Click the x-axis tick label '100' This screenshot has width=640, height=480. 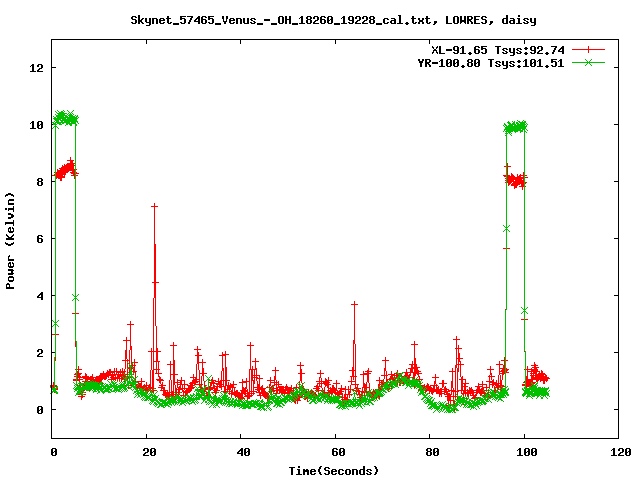tap(527, 452)
